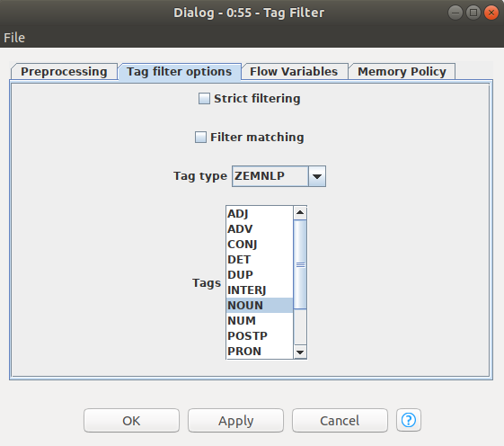Click the Apply button
This screenshot has height=446, width=504.
click(x=235, y=420)
